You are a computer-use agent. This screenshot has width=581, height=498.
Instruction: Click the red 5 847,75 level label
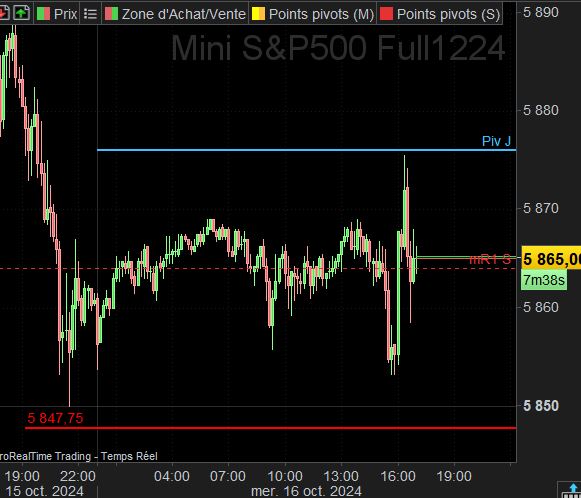[55, 418]
